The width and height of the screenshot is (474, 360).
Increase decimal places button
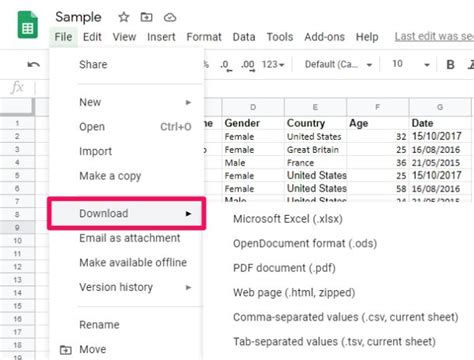click(248, 65)
